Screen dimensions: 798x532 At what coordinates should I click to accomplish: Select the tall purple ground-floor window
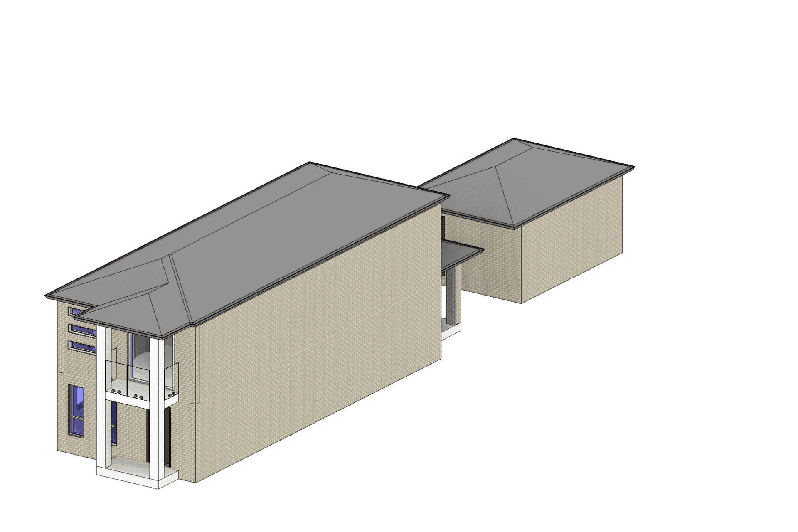76,411
